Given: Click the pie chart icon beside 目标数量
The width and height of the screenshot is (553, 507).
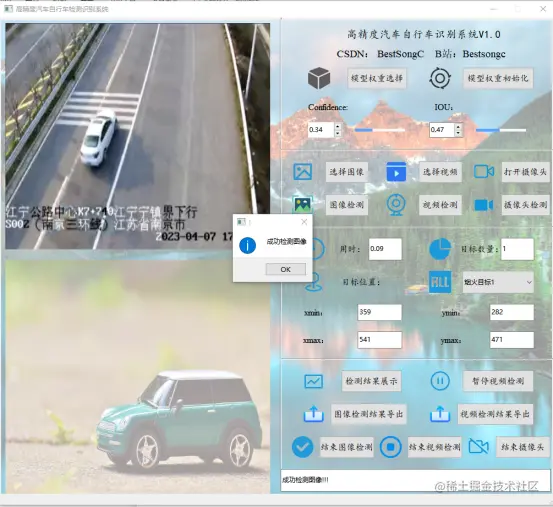Looking at the screenshot, I should click(440, 249).
